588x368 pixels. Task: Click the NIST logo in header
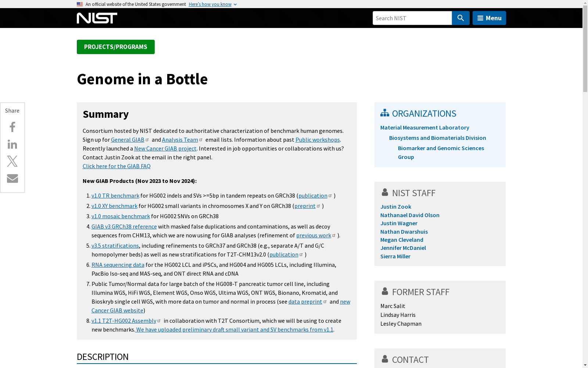tap(97, 18)
